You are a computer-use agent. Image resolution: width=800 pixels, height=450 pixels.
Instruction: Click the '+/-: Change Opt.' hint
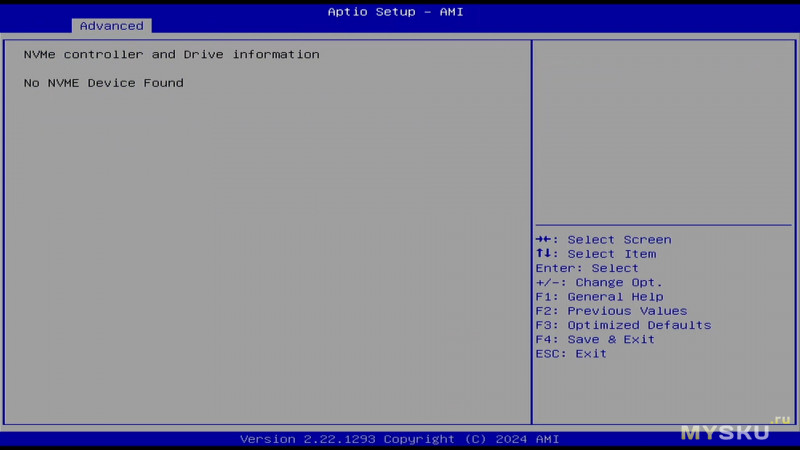point(599,282)
